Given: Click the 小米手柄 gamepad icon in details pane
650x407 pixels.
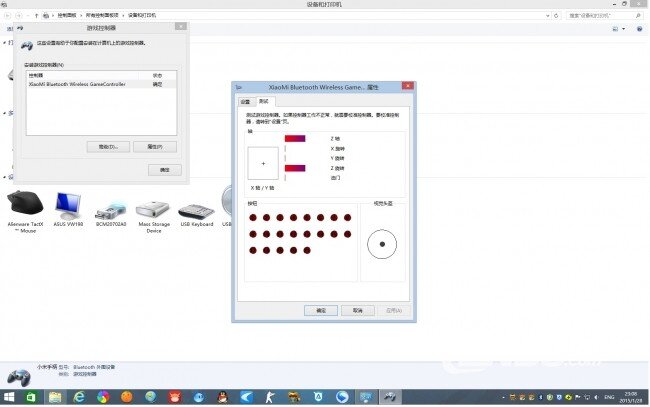Looking at the screenshot, I should pyautogui.click(x=19, y=377).
